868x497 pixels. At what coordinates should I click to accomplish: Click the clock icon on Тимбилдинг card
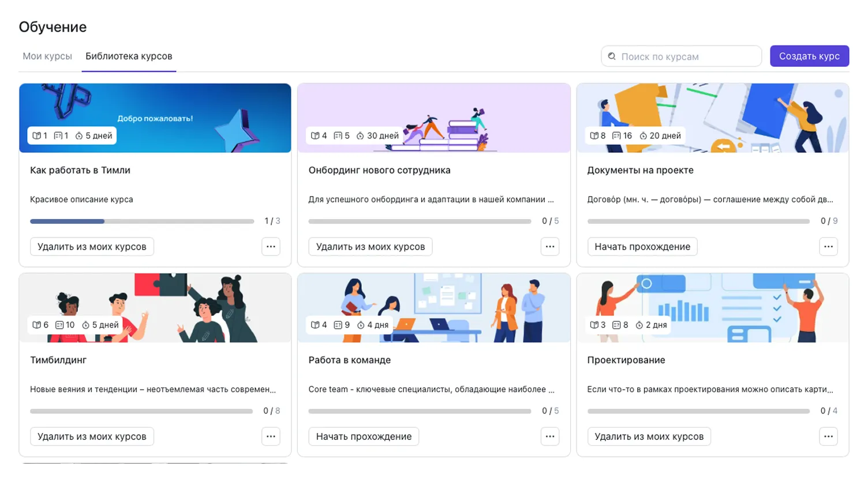pyautogui.click(x=85, y=325)
